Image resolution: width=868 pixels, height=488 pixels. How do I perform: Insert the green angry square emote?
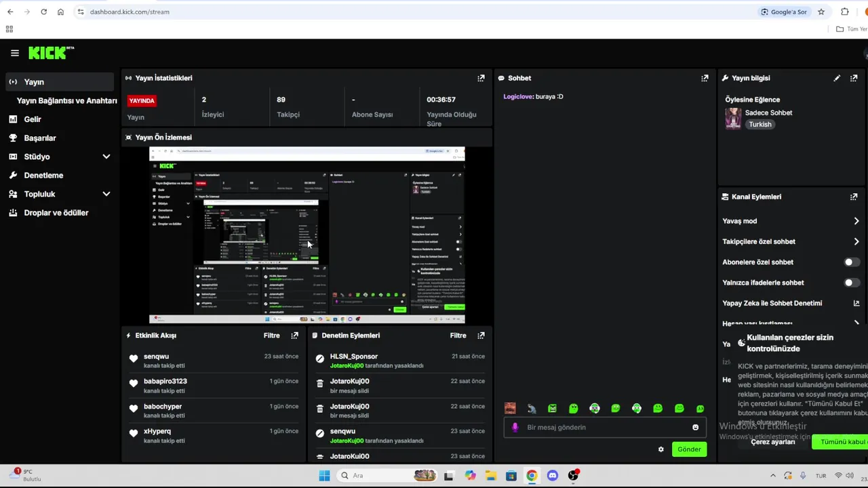coord(552,408)
